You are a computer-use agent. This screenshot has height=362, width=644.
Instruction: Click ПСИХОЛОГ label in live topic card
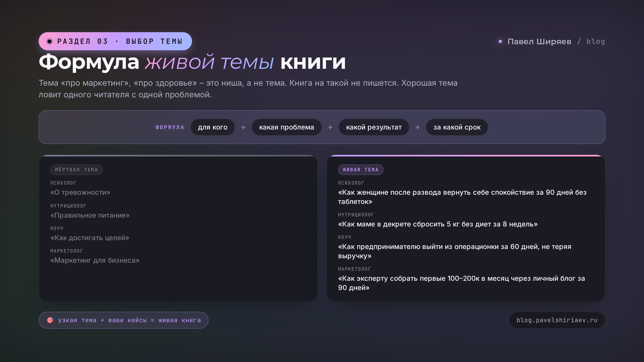tap(351, 183)
